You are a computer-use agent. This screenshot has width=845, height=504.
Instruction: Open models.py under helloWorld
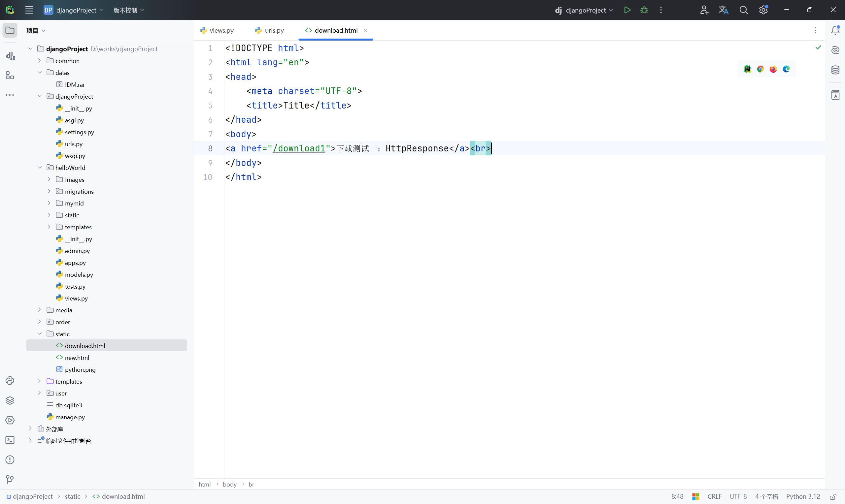coord(79,274)
